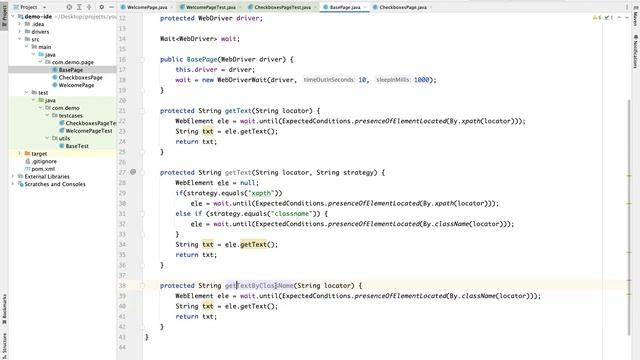
Task: Toggle fold end marker on line 36
Action: 142,265
